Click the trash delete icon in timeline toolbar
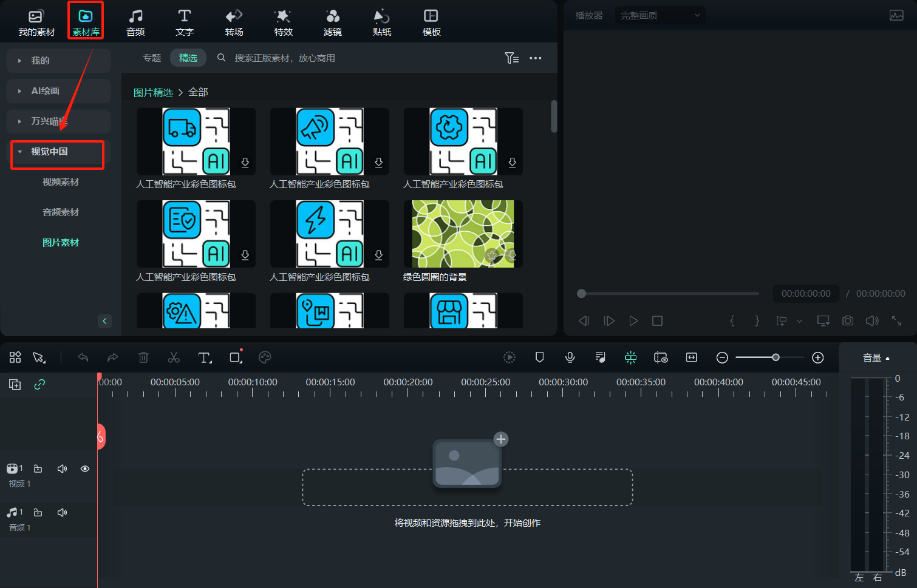 point(143,357)
